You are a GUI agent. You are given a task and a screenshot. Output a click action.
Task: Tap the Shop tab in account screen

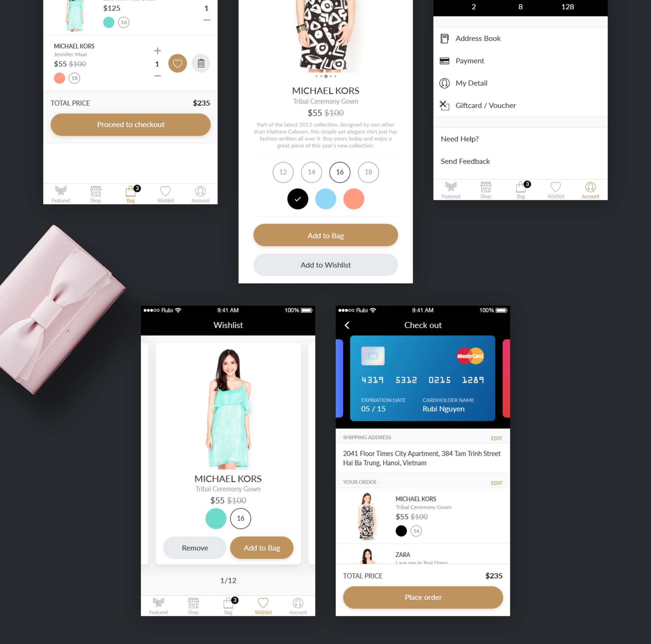[x=485, y=189]
